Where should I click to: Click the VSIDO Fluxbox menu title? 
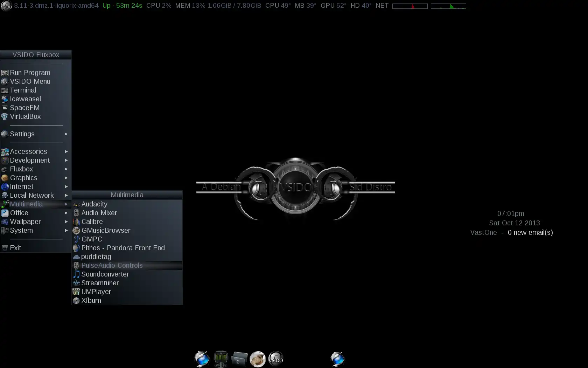[36, 55]
